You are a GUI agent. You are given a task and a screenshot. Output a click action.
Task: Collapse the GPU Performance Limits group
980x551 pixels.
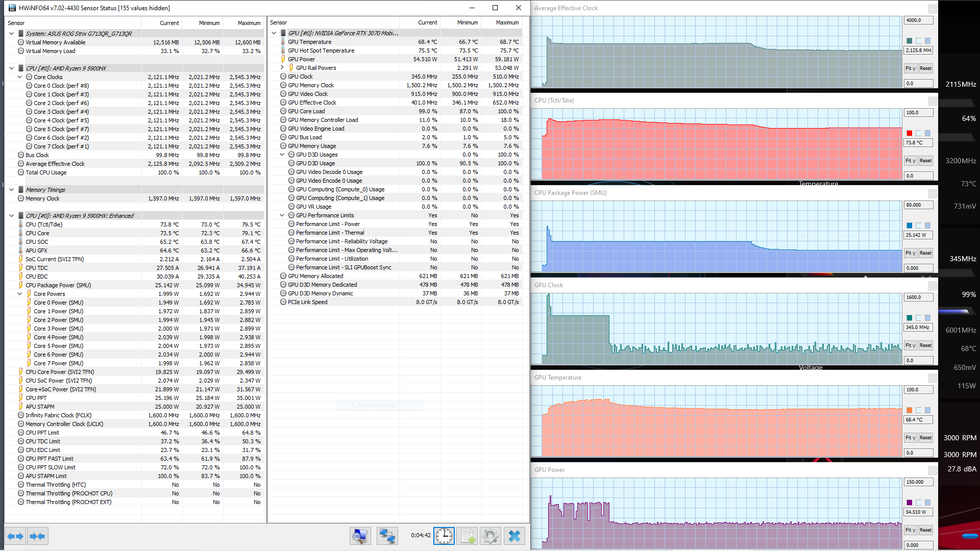pyautogui.click(x=282, y=215)
